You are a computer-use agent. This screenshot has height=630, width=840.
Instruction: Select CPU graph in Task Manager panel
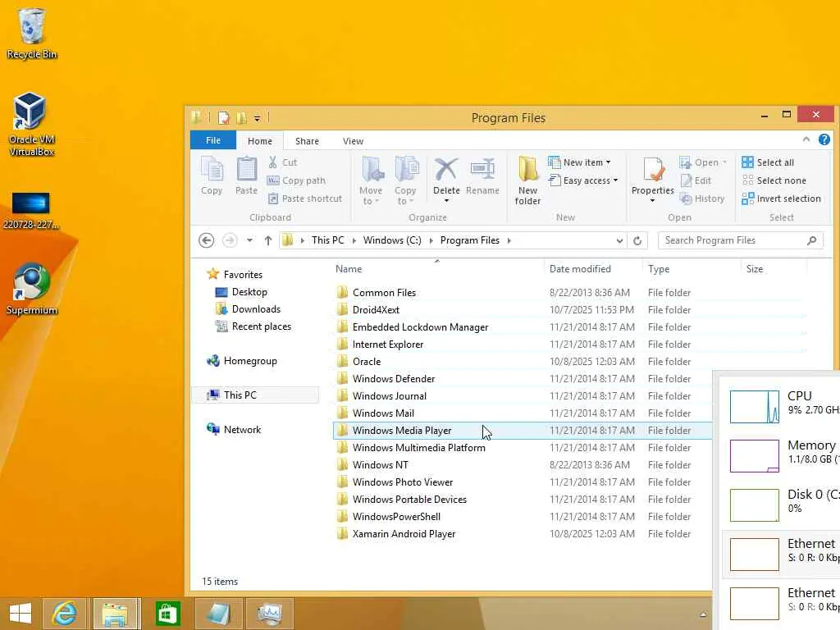[x=755, y=407]
